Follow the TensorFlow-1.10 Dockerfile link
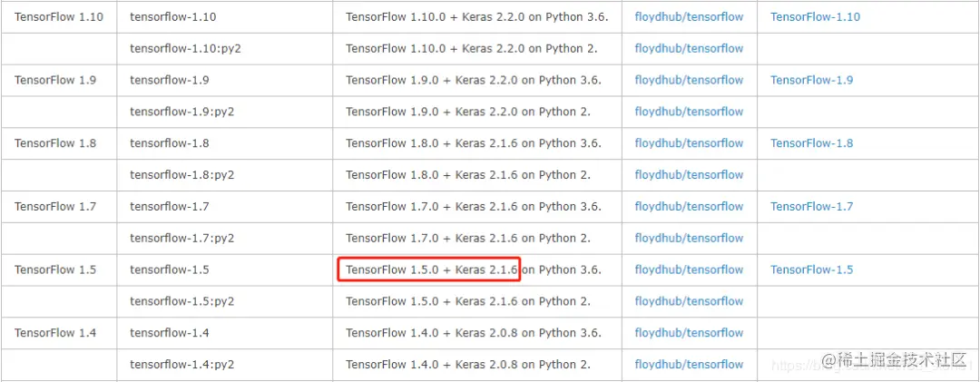980x382 pixels. pos(815,17)
